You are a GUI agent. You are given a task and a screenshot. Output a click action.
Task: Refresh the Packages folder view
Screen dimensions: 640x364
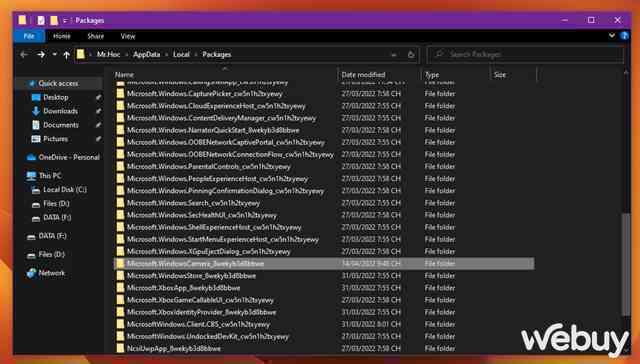411,55
